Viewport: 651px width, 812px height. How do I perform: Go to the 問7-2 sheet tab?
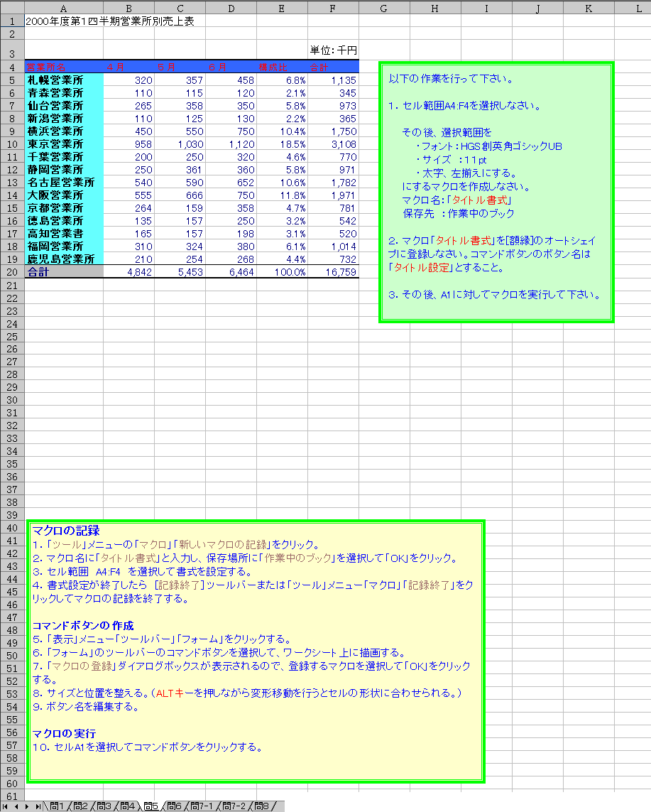coord(234,806)
